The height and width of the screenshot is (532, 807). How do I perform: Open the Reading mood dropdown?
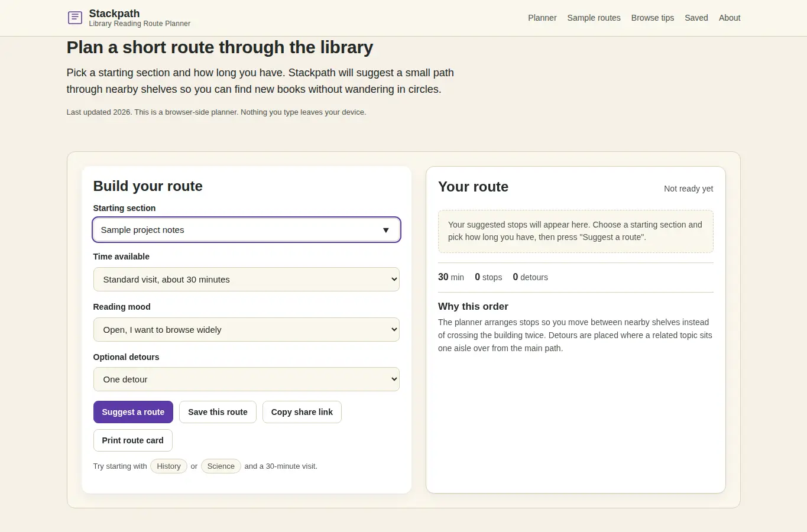point(247,330)
